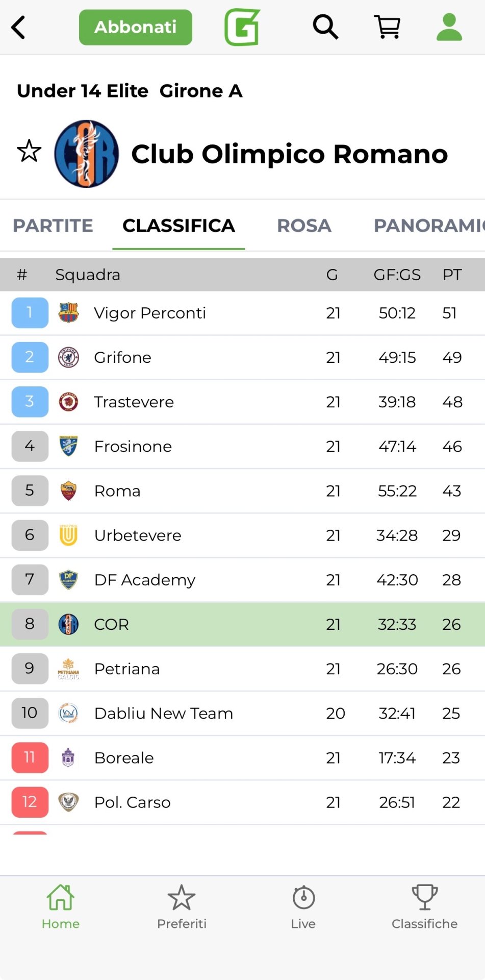The width and height of the screenshot is (485, 980).
Task: Click the Club Olimpico Romano crest
Action: click(86, 154)
